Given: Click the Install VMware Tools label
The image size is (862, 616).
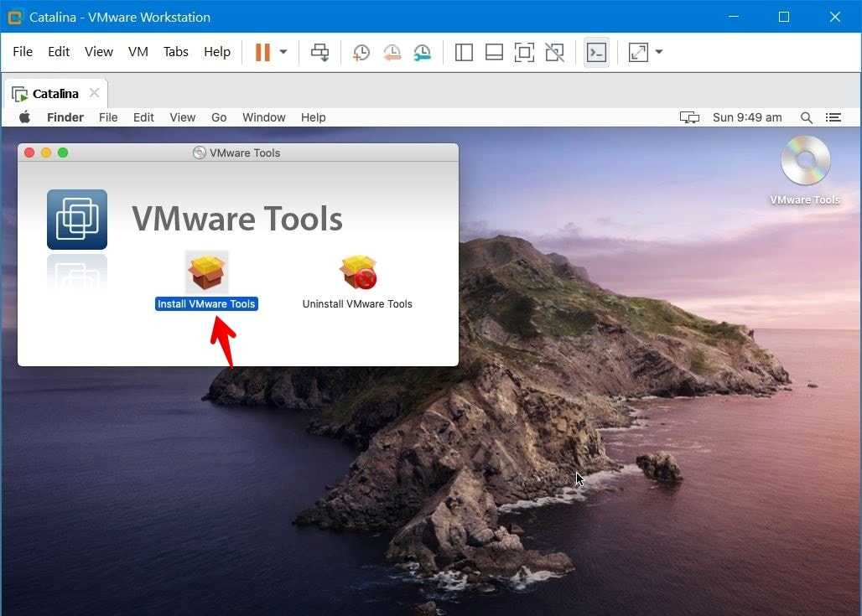Looking at the screenshot, I should tap(206, 304).
